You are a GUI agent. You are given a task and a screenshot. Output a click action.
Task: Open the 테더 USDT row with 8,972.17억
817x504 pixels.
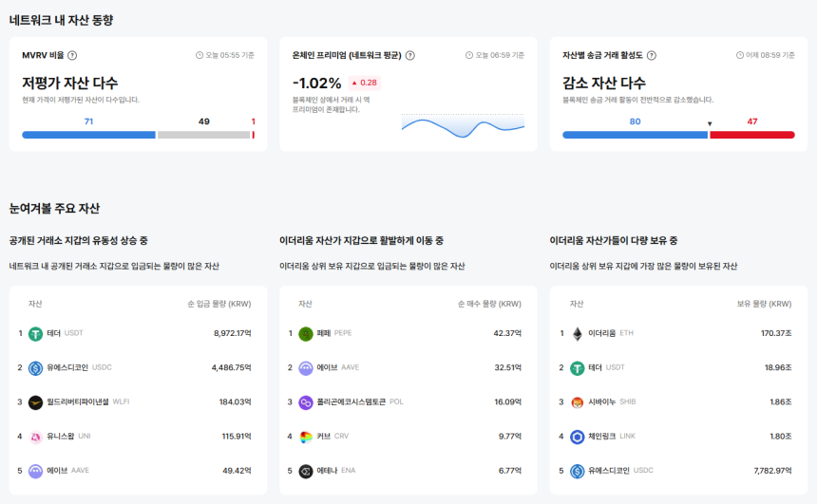tap(138, 333)
